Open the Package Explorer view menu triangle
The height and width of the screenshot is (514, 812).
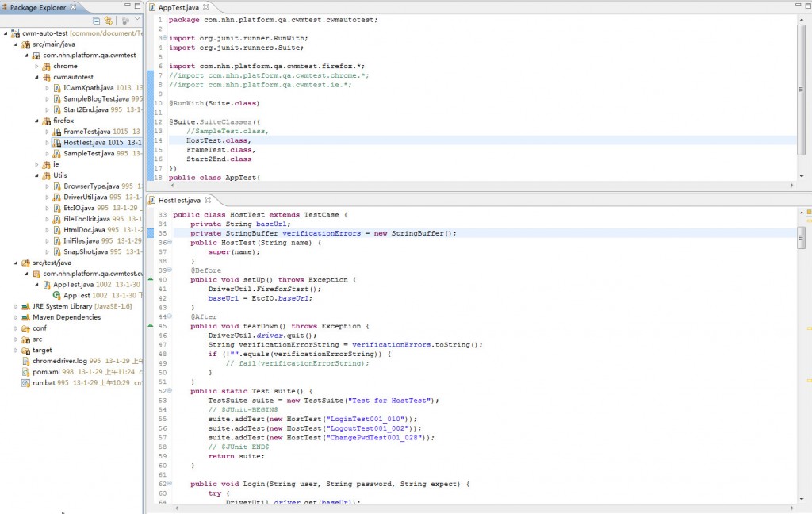[137, 19]
